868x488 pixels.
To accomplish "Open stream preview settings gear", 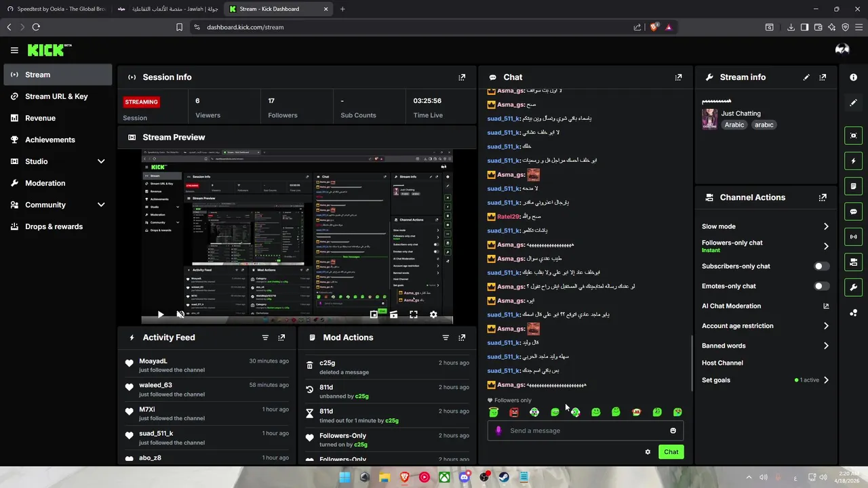I will coord(433,314).
